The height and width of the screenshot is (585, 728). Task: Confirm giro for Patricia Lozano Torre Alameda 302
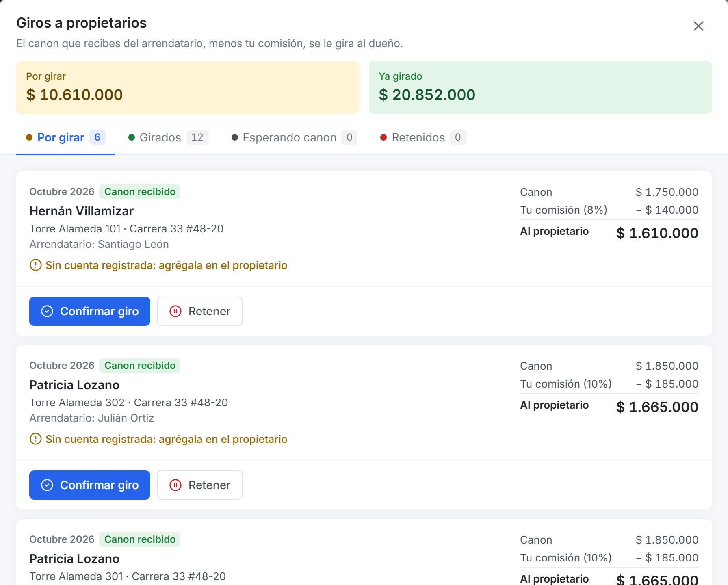90,485
